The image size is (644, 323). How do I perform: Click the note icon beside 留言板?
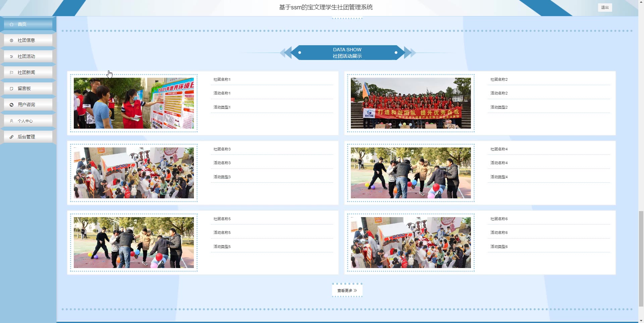coord(12,89)
